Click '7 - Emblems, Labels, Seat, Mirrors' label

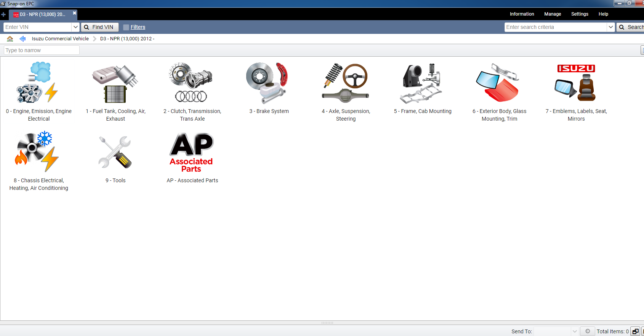tap(576, 115)
